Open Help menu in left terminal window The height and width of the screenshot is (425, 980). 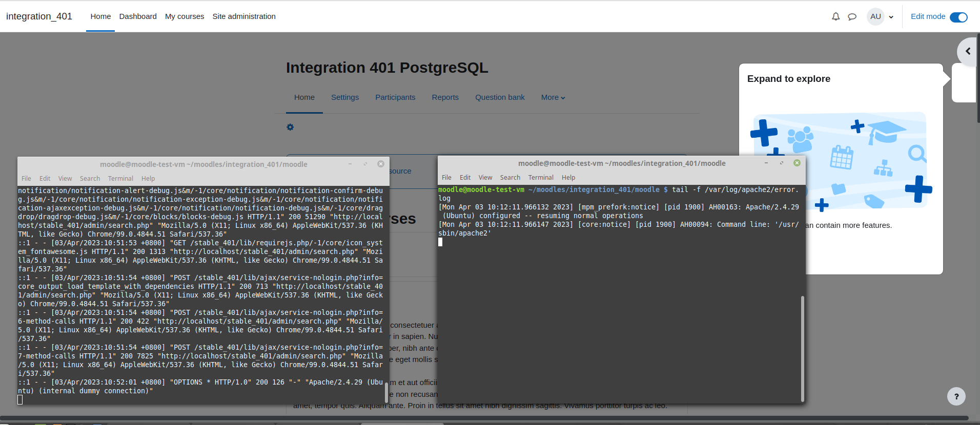148,179
